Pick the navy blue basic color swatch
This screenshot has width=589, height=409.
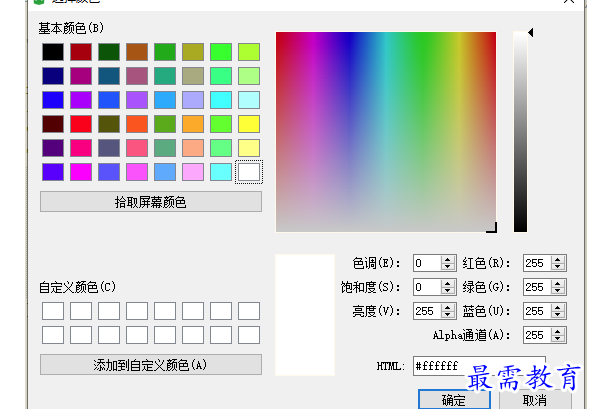point(53,76)
